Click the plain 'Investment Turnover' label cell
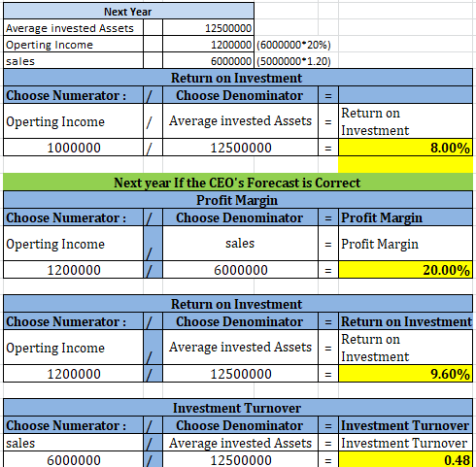Viewport: 476px width, 467px height. [x=405, y=443]
